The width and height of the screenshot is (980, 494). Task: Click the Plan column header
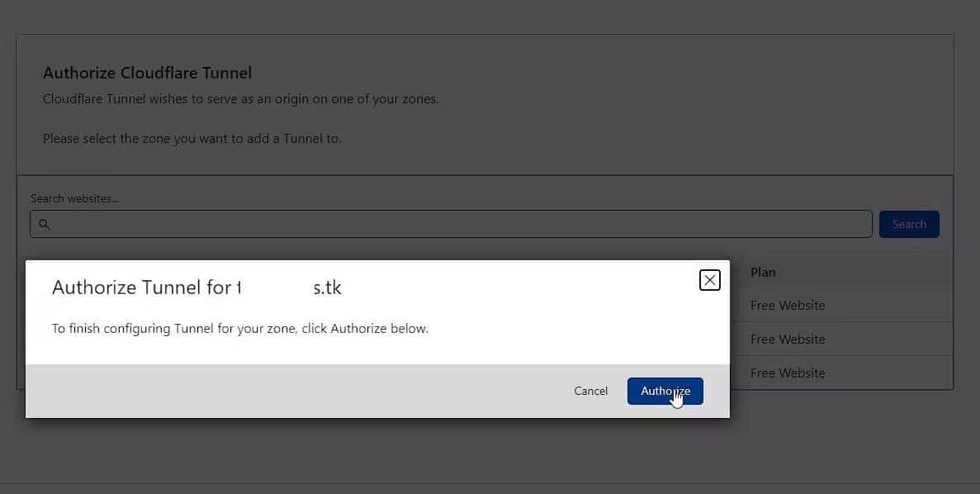pyautogui.click(x=763, y=272)
